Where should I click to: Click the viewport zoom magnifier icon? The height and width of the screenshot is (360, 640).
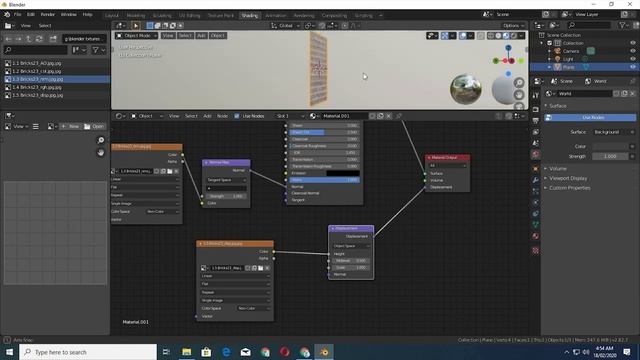click(x=519, y=83)
